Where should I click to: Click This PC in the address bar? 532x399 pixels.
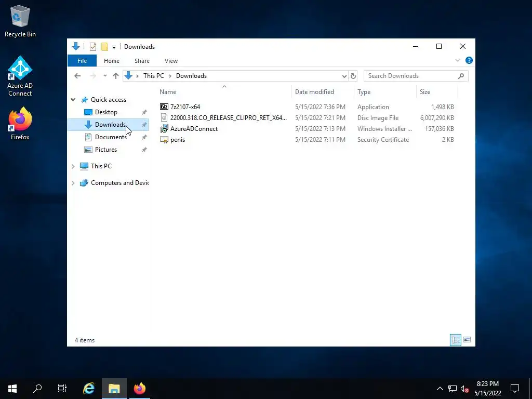click(x=153, y=76)
